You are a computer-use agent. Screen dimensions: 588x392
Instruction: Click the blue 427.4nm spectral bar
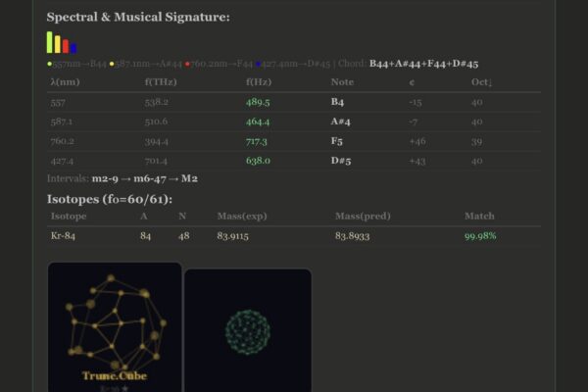click(x=73, y=48)
